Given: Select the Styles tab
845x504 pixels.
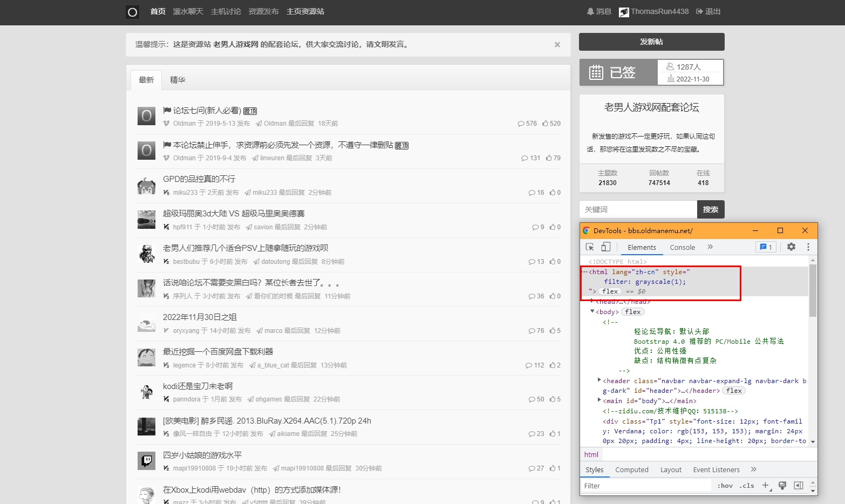Looking at the screenshot, I should [x=595, y=469].
